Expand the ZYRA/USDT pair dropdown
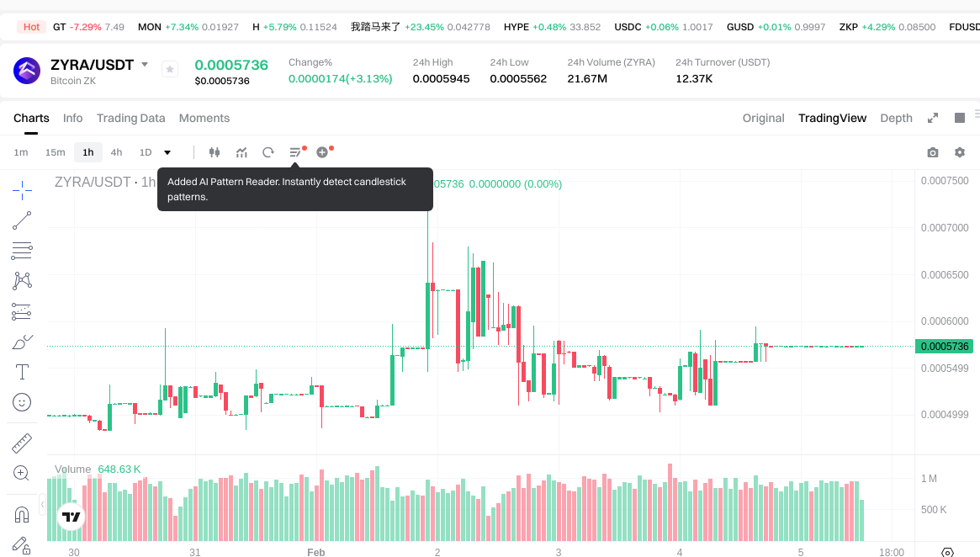 (145, 65)
